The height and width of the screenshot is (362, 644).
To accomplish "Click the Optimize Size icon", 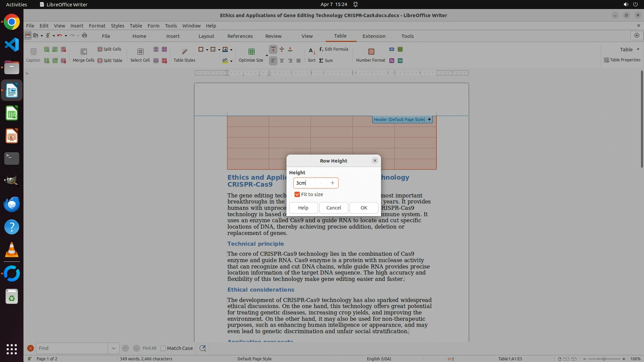I will coord(251,51).
